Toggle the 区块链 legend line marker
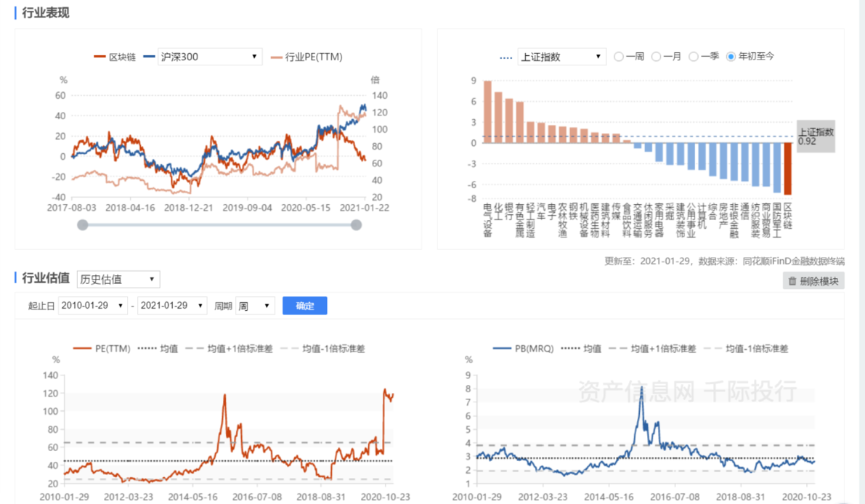This screenshot has width=865, height=504. (100, 57)
